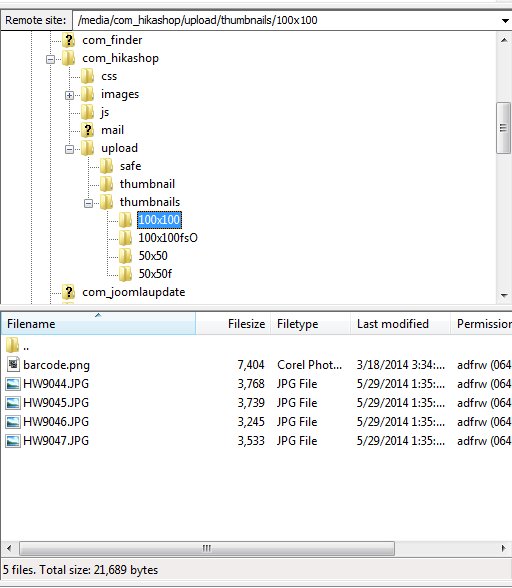The height and width of the screenshot is (588, 512).
Task: Click the tree panel scroll down arrow
Action: click(504, 296)
